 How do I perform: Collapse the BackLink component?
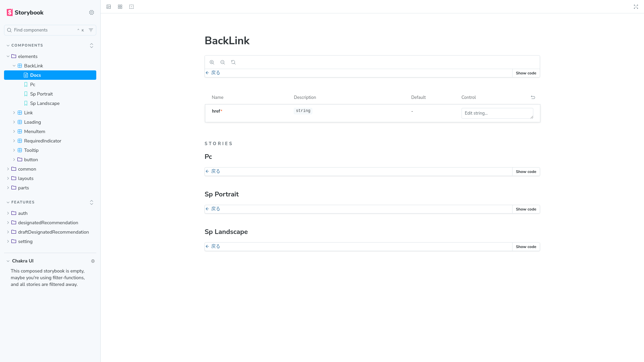pos(50,66)
